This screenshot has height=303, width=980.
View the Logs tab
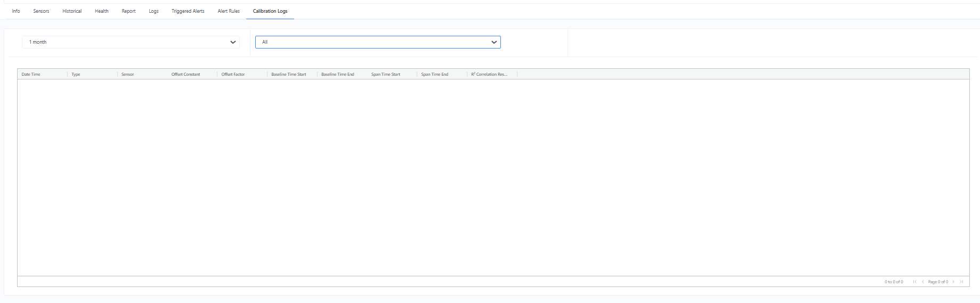[153, 11]
